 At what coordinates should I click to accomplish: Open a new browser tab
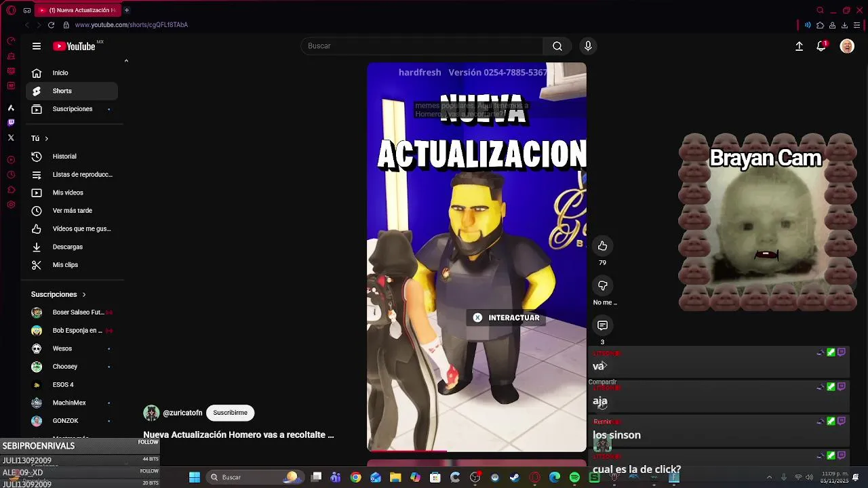coord(127,10)
